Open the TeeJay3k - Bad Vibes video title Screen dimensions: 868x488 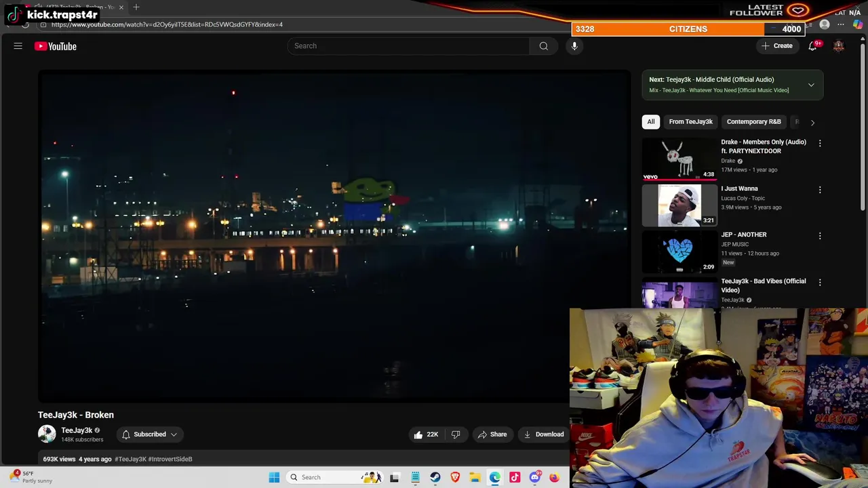tap(764, 285)
